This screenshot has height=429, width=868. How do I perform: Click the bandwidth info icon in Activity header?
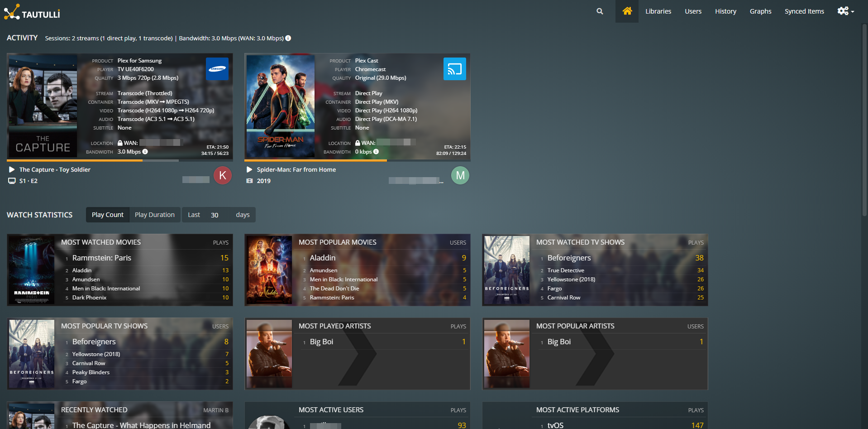(288, 38)
